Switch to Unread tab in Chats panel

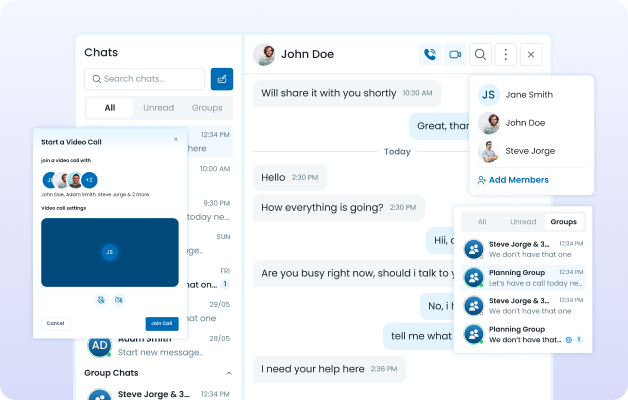158,108
